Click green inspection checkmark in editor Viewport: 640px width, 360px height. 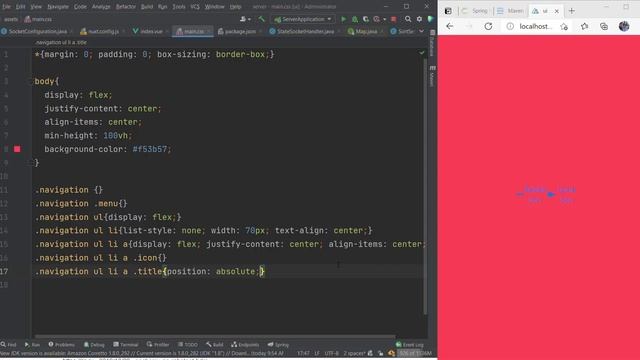422,53
